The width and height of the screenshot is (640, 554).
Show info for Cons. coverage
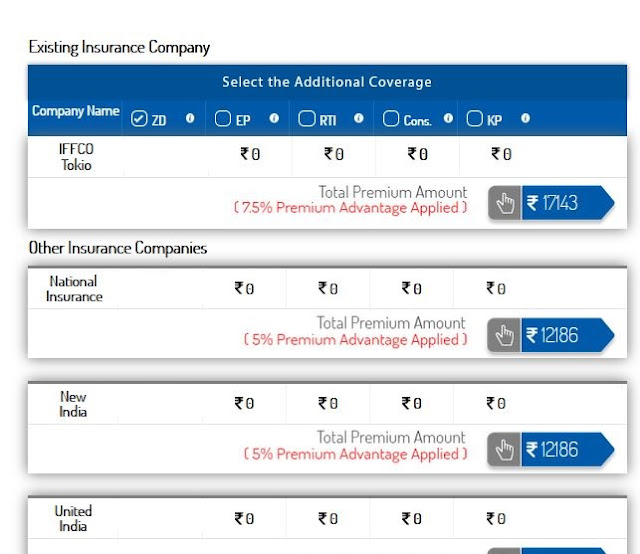tap(448, 118)
